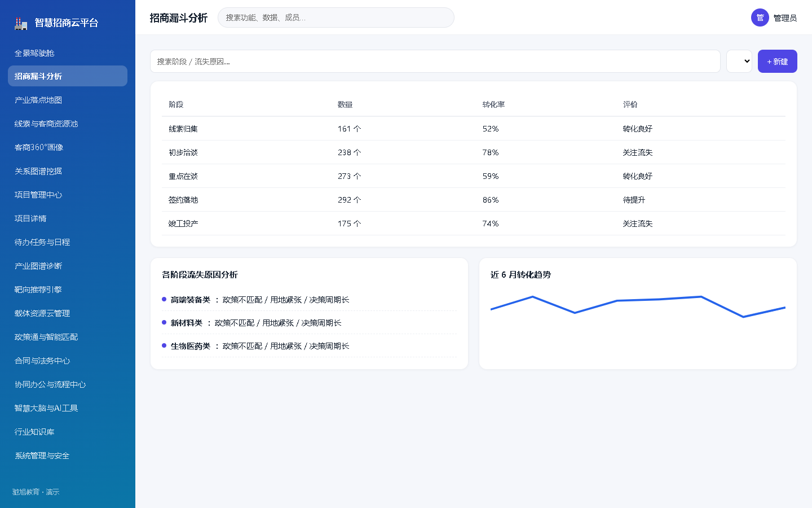
Task: Click the 骏旭教育 · 演示 footer text
Action: click(x=36, y=492)
